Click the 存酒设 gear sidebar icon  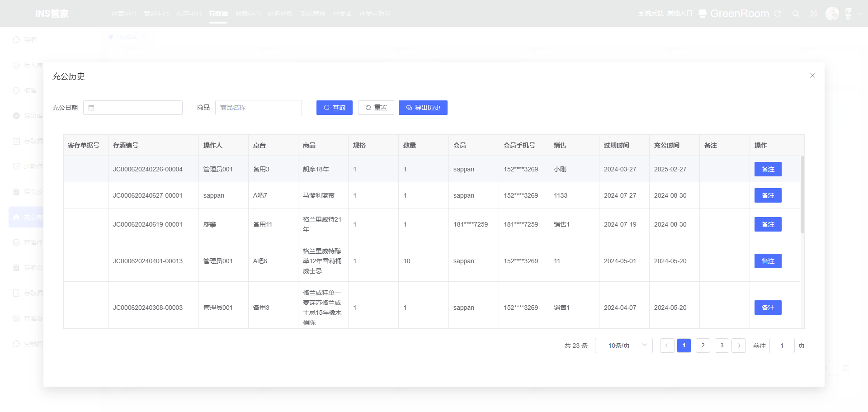pyautogui.click(x=16, y=318)
